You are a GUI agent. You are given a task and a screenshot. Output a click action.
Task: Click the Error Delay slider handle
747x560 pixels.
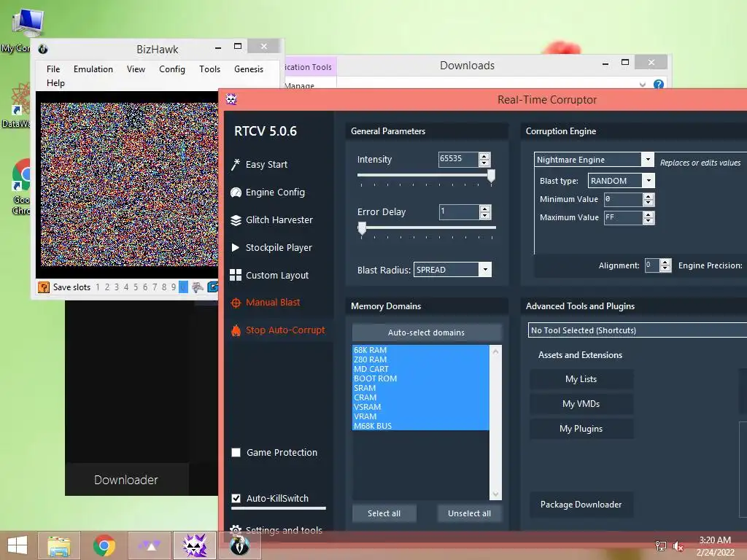(362, 228)
